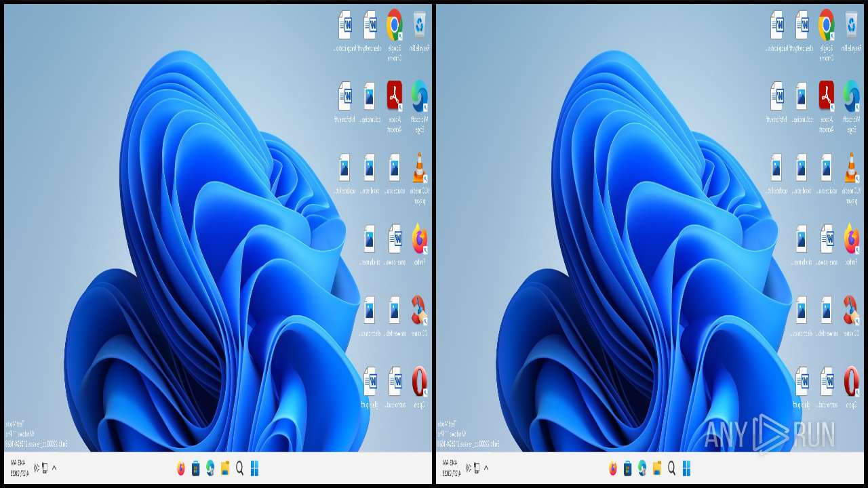Open Start menu on the left taskbar
868x488 pixels.
tap(254, 468)
